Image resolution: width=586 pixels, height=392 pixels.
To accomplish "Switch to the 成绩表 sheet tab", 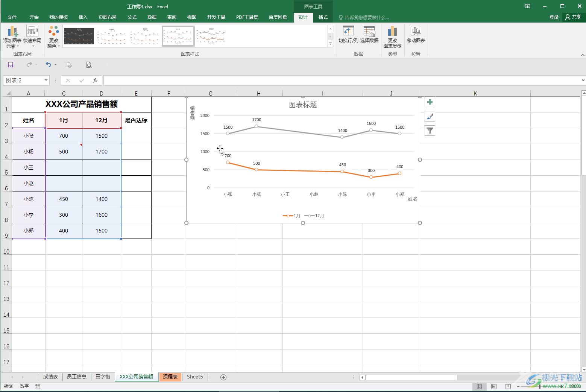I will 50,377.
